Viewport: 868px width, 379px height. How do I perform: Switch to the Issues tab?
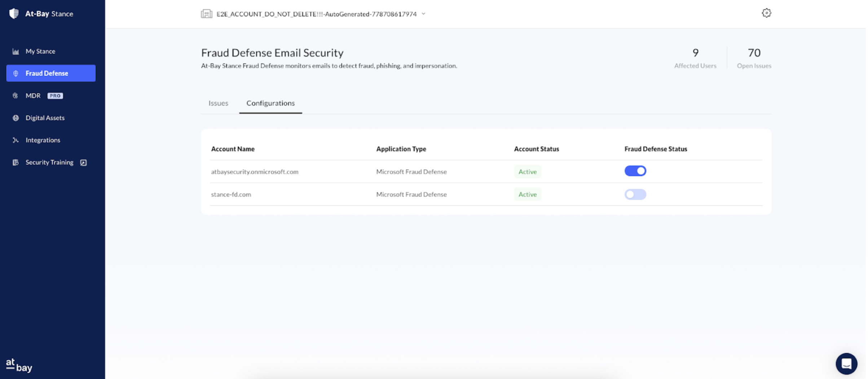click(218, 103)
